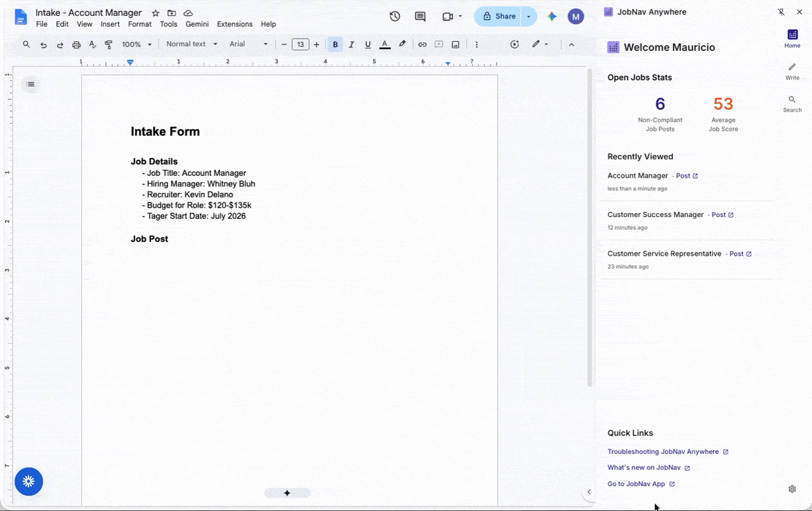
Task: Click the text color button
Action: (x=384, y=44)
